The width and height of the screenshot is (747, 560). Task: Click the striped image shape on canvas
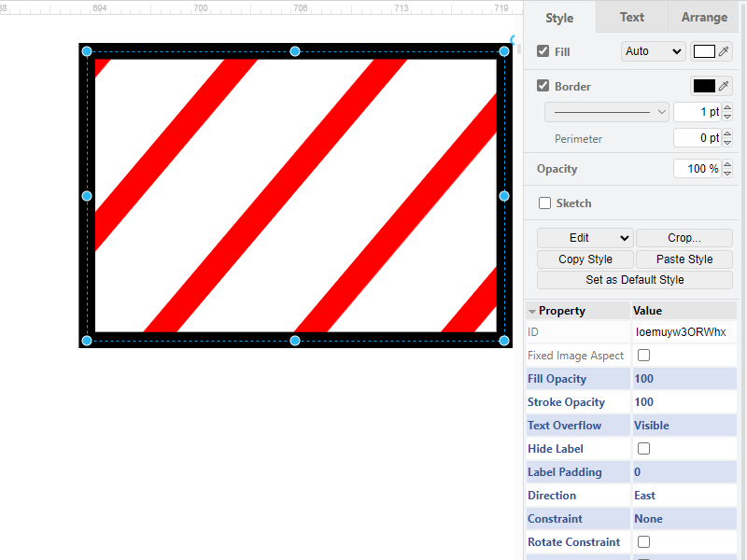pos(295,195)
